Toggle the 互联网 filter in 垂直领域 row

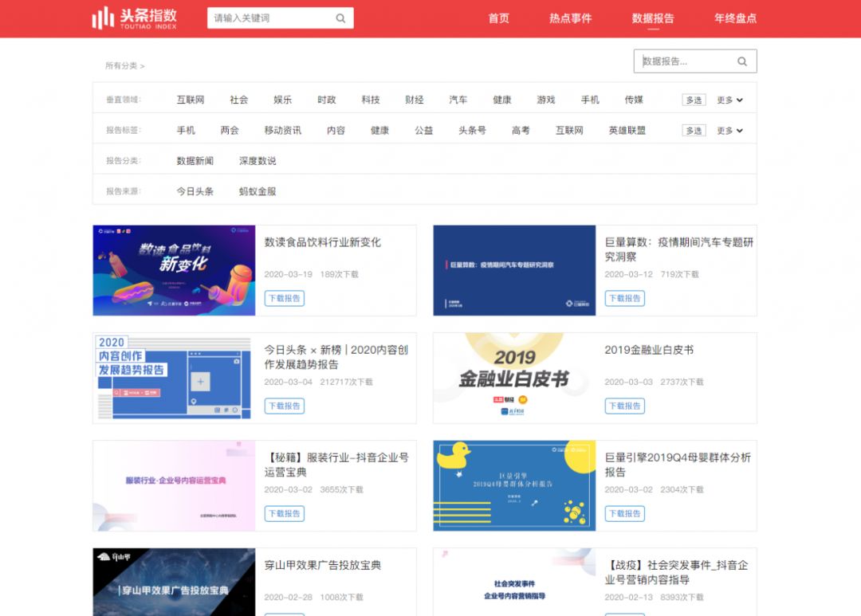click(x=191, y=99)
